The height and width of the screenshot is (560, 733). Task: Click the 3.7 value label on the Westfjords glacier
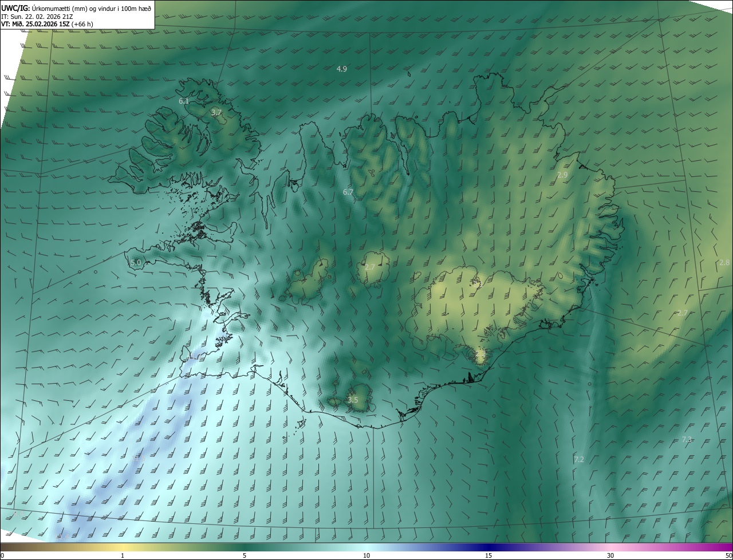(216, 113)
